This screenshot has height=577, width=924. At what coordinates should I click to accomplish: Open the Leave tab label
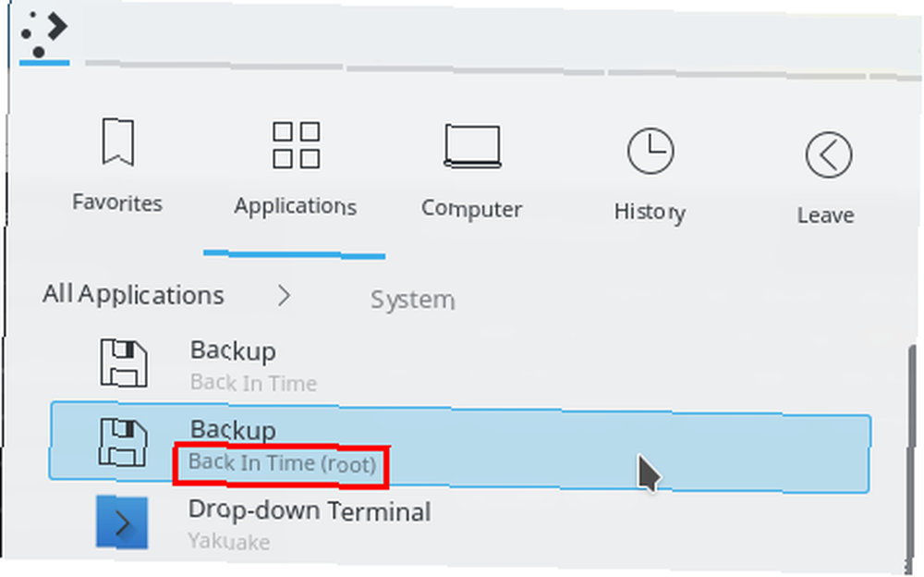click(x=825, y=215)
